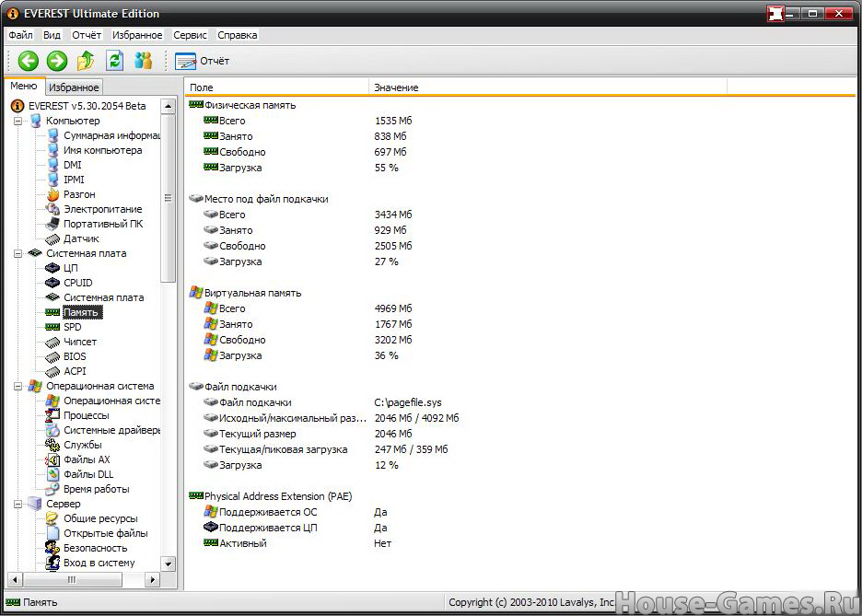Open the CPUID tree item
This screenshot has width=862, height=616.
click(x=77, y=283)
